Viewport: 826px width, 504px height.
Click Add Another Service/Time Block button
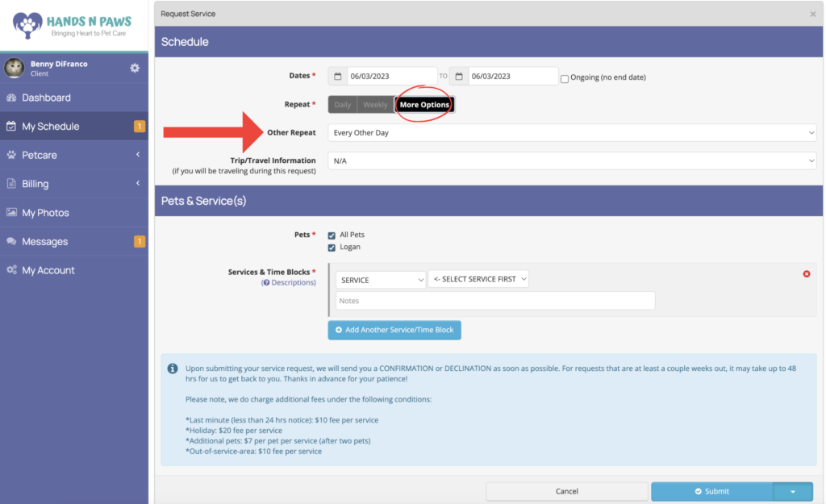[x=394, y=330]
